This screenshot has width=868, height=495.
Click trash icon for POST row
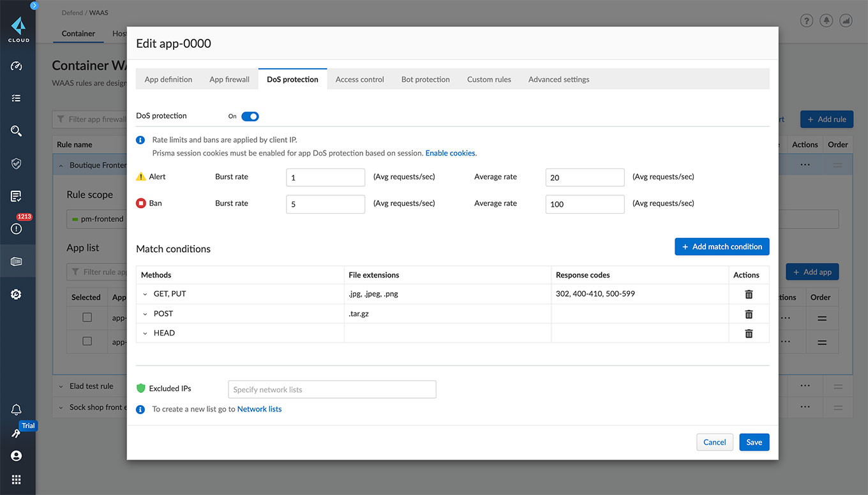(749, 314)
